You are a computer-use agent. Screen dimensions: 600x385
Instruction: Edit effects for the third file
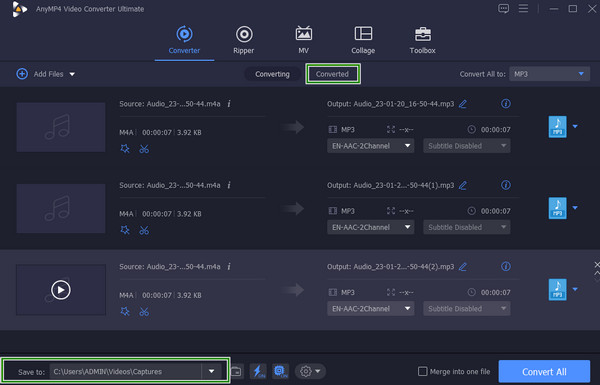pos(125,312)
